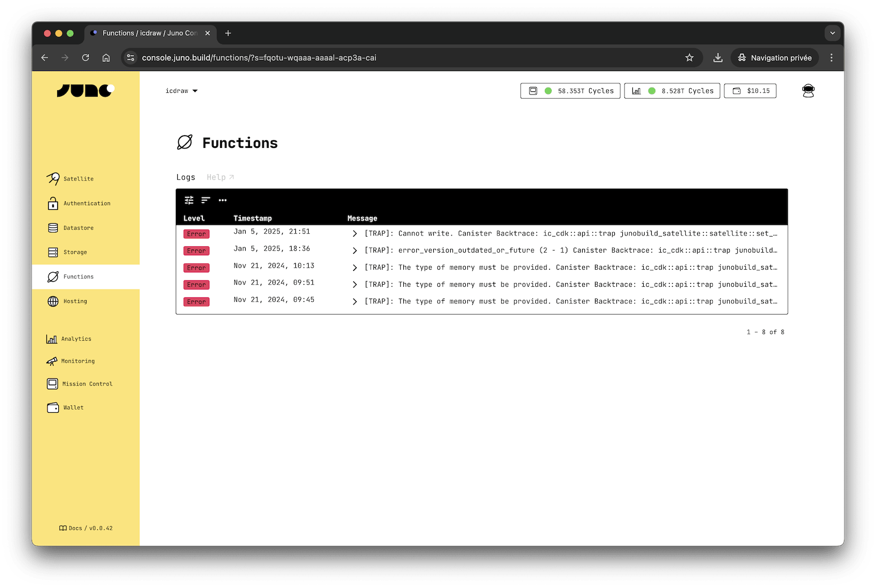The image size is (876, 588).
Task: Click the Monitoring telescope icon
Action: click(x=53, y=361)
